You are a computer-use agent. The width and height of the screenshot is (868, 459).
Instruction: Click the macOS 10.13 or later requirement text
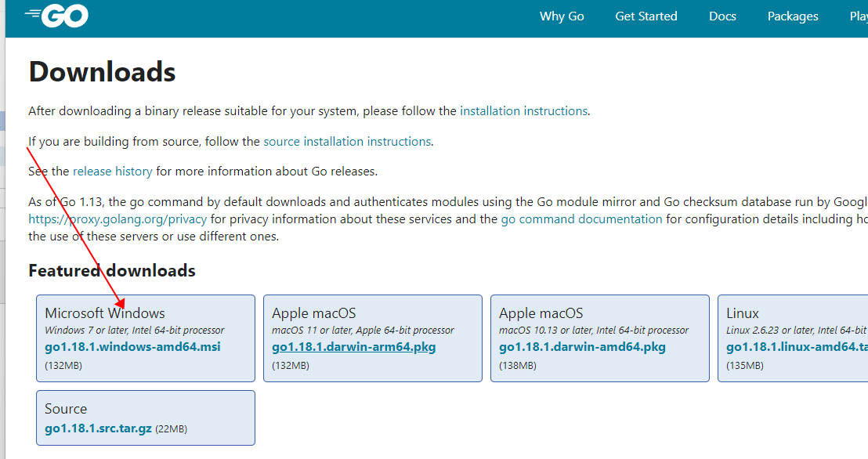(x=594, y=331)
